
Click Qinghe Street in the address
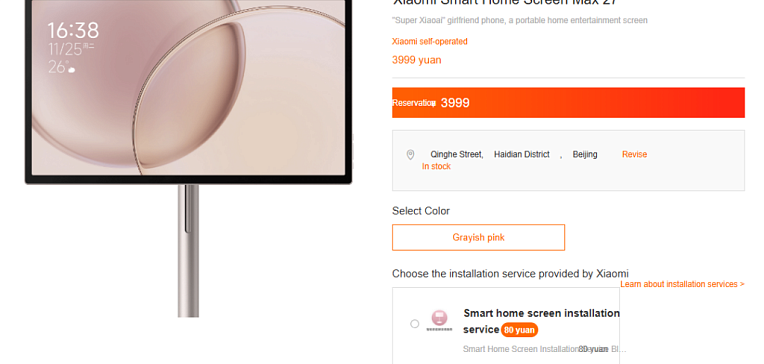[457, 154]
